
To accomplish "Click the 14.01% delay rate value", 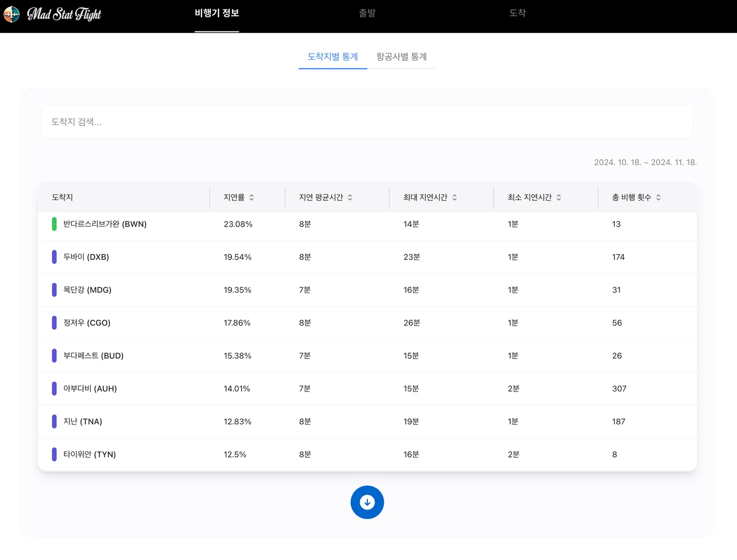I will [x=237, y=389].
